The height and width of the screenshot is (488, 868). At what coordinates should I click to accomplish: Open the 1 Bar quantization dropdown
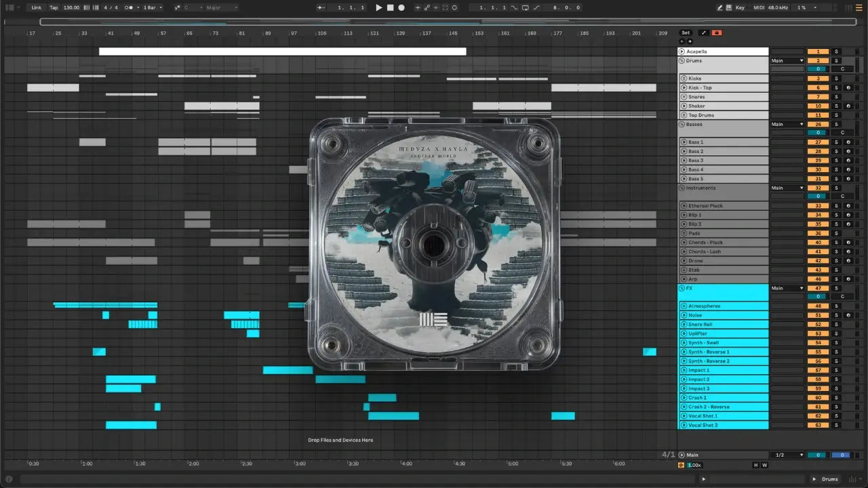coord(152,7)
